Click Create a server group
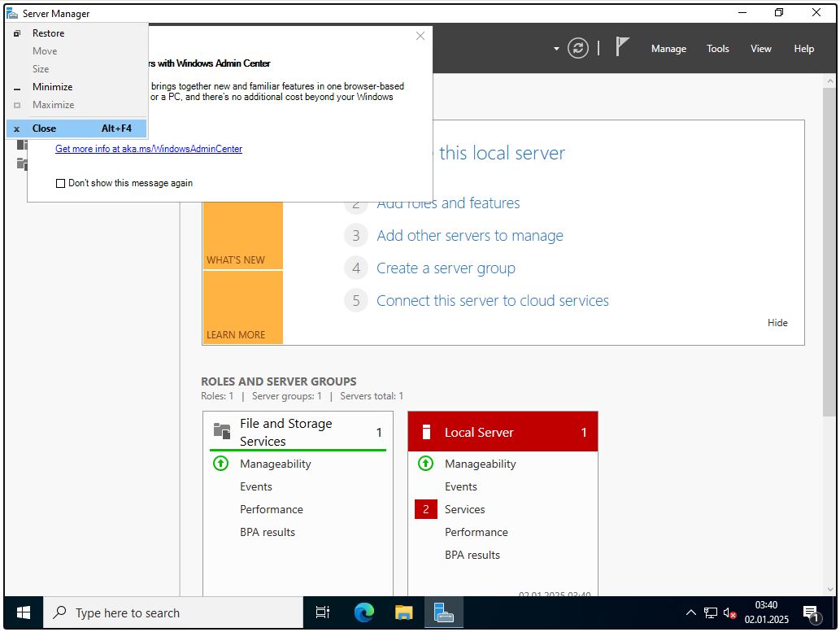Screen dimensions: 840x632 click(x=446, y=268)
